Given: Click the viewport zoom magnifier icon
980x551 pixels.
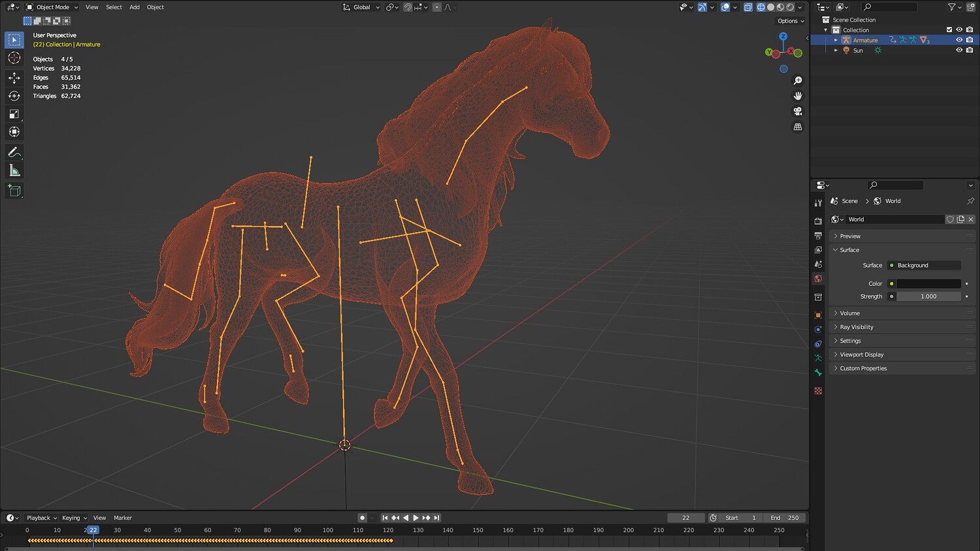Looking at the screenshot, I should [798, 81].
